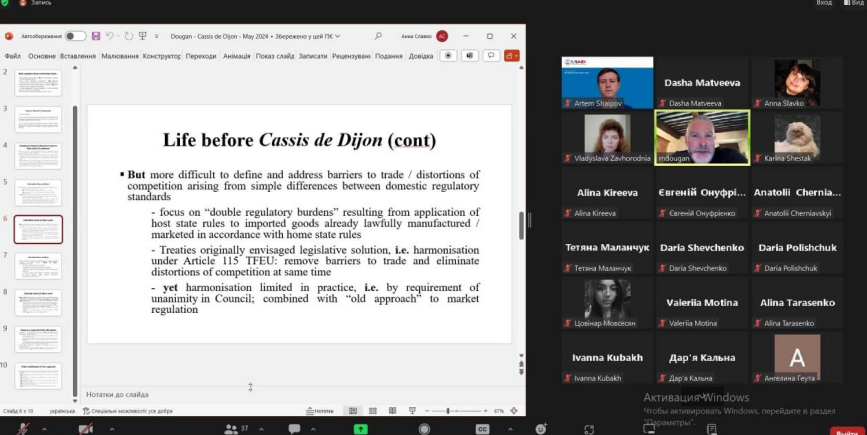Click the Record button icon in ribbon
The image size is (867, 435).
pos(448,56)
